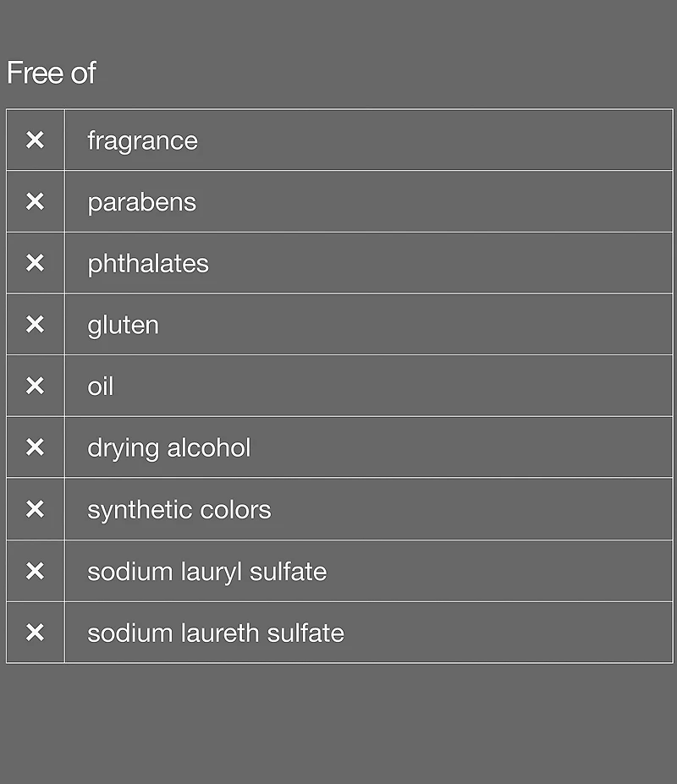This screenshot has width=677, height=784.
Task: Click the "gluten" label
Action: (x=123, y=325)
